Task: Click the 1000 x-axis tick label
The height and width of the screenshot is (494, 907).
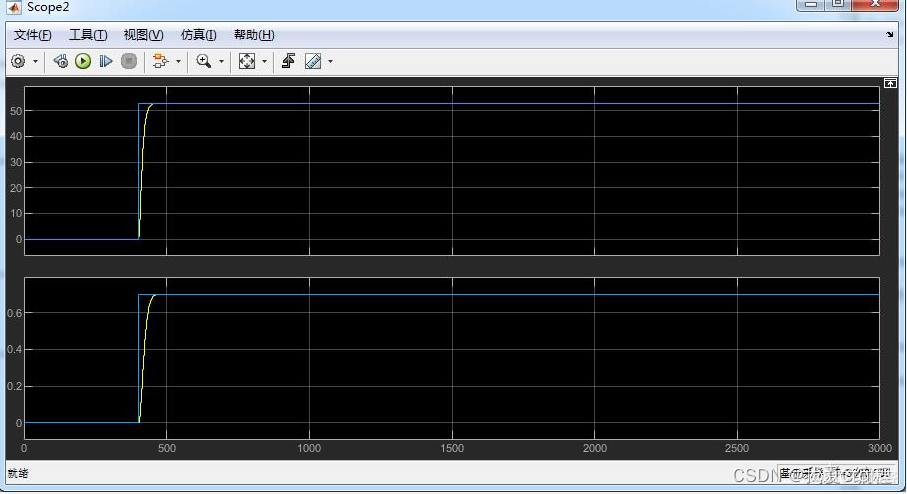Action: point(309,448)
